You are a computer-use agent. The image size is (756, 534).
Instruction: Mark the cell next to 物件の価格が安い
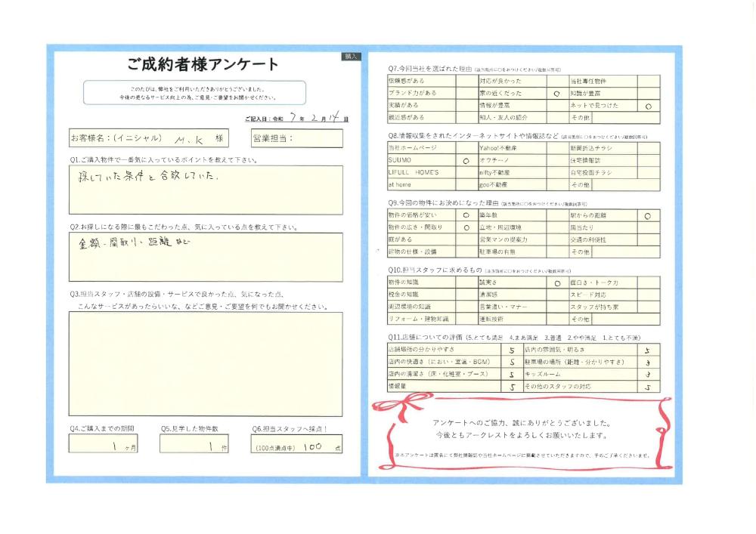click(x=466, y=215)
